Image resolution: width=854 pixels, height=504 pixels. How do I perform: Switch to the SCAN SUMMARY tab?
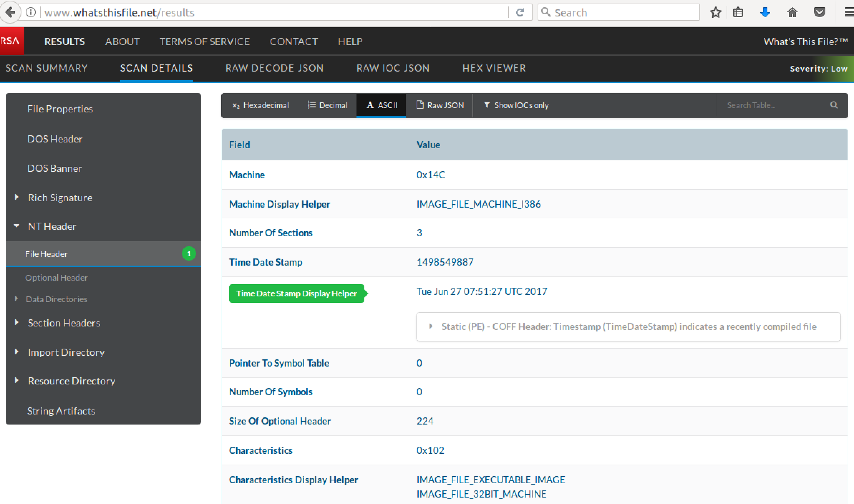click(47, 68)
